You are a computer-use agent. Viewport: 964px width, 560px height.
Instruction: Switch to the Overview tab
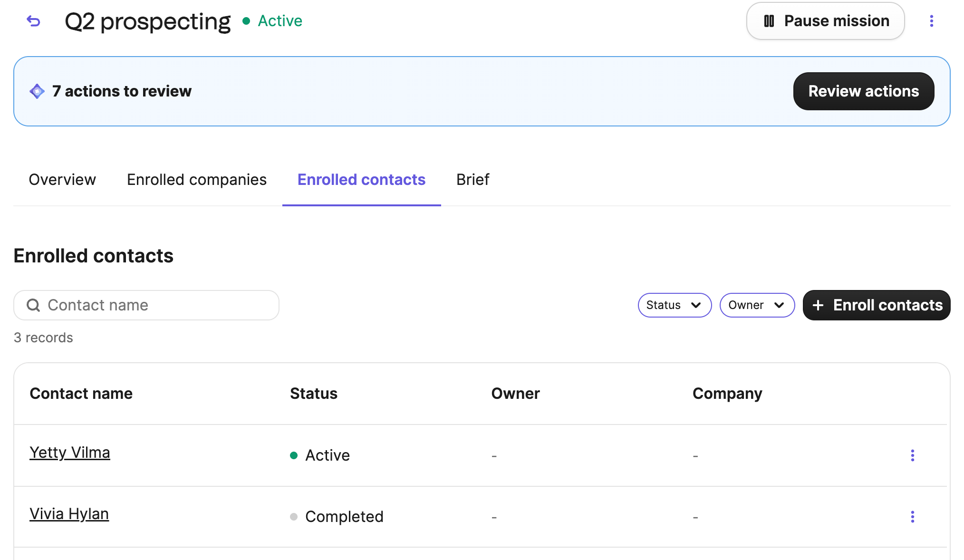[x=62, y=180]
